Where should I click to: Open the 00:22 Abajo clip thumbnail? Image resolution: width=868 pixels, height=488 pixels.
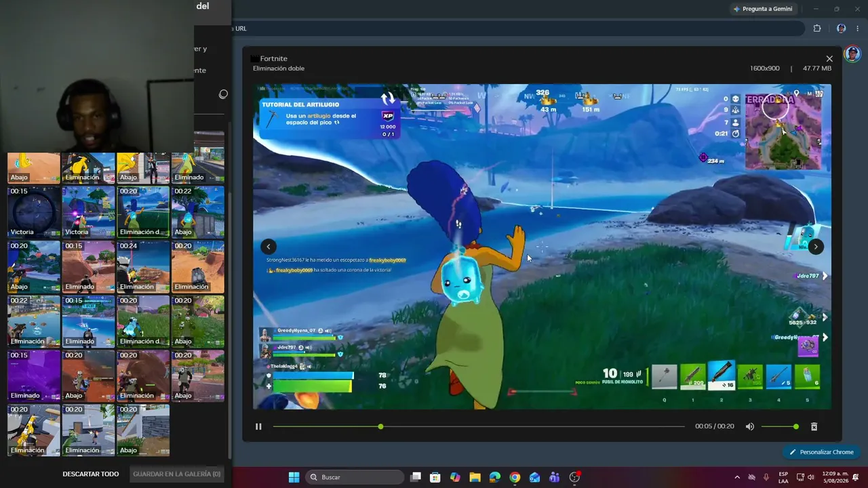(197, 211)
